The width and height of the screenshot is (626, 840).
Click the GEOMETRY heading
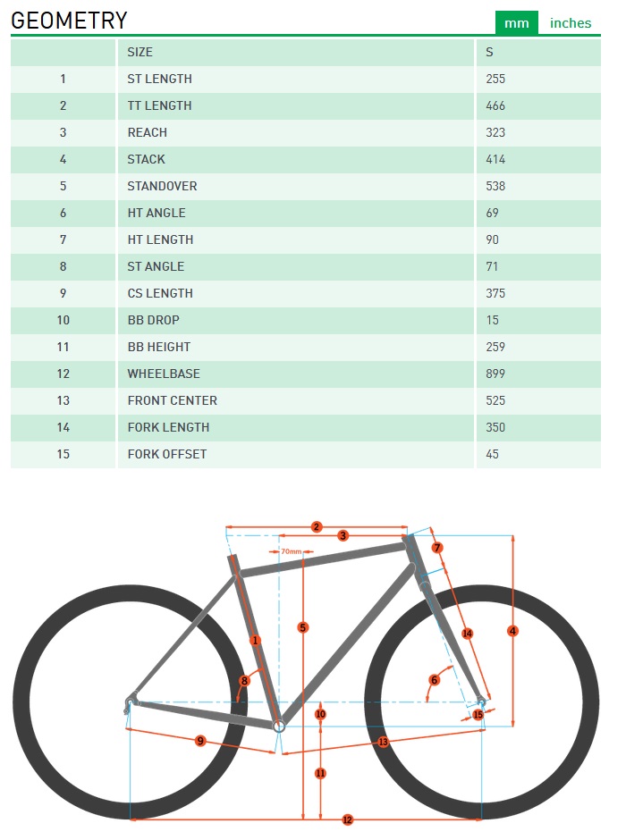69,21
